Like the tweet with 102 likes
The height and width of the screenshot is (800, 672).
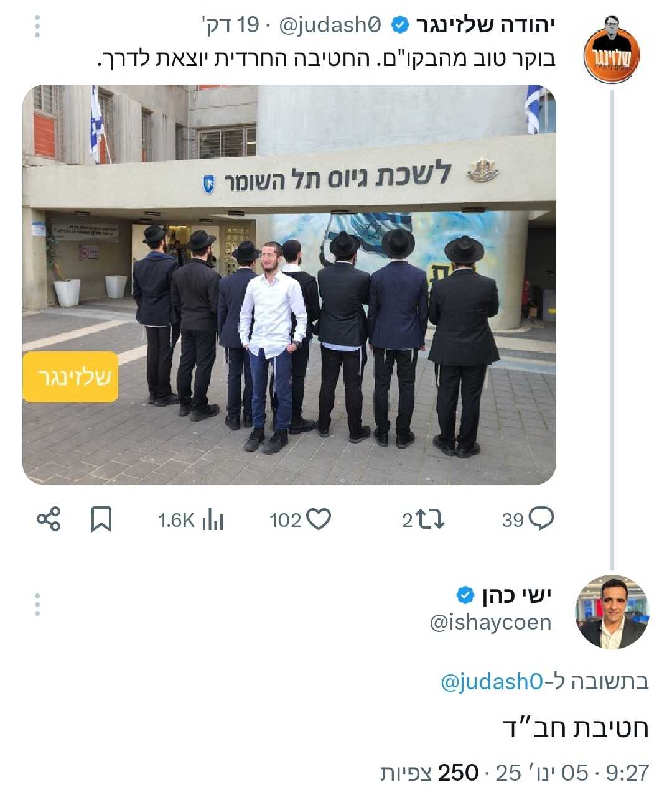[x=300, y=519]
